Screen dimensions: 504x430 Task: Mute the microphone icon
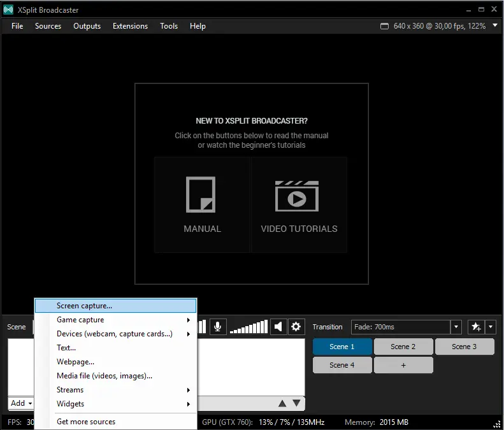218,327
